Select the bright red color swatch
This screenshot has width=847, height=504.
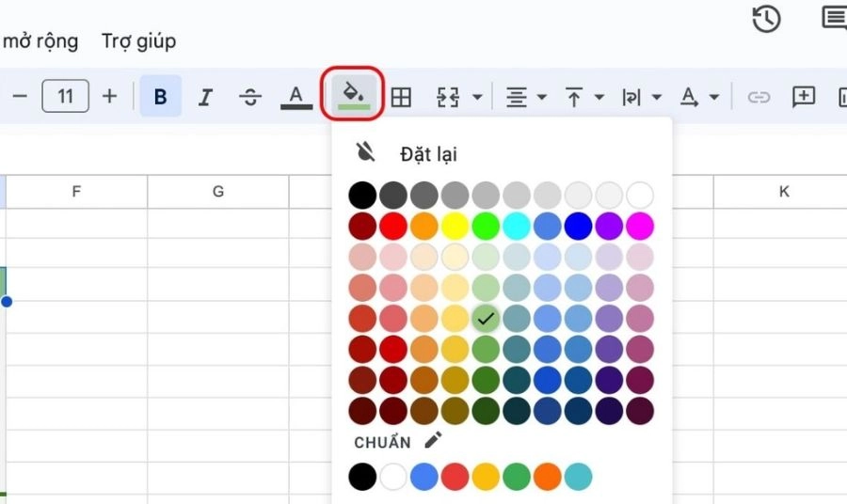click(393, 226)
